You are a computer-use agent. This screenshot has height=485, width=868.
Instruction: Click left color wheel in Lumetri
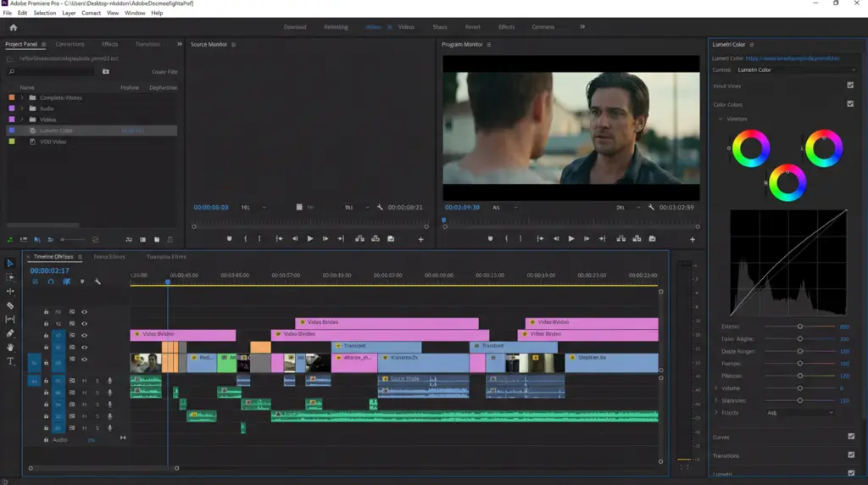coord(751,148)
